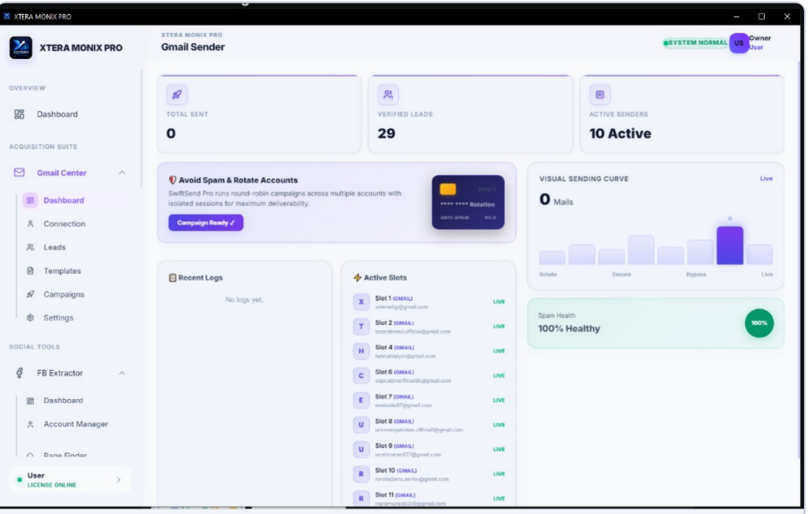Click Slot 2 avatar letter T

pos(361,327)
